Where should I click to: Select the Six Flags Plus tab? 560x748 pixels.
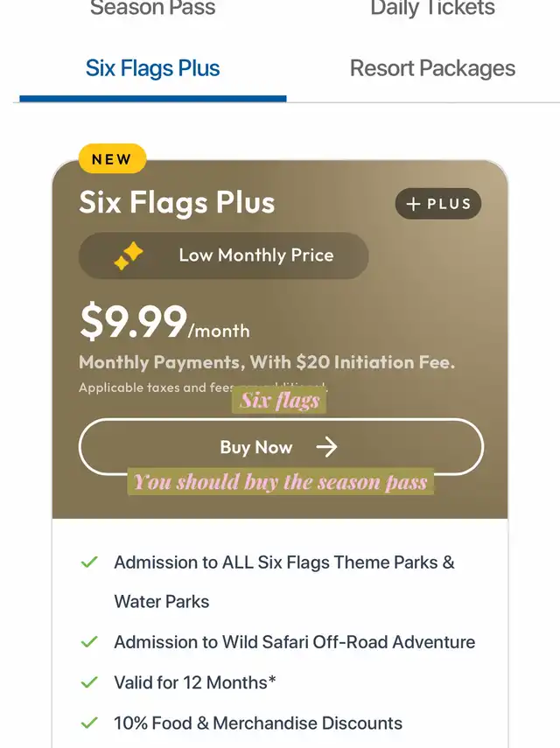point(152,68)
